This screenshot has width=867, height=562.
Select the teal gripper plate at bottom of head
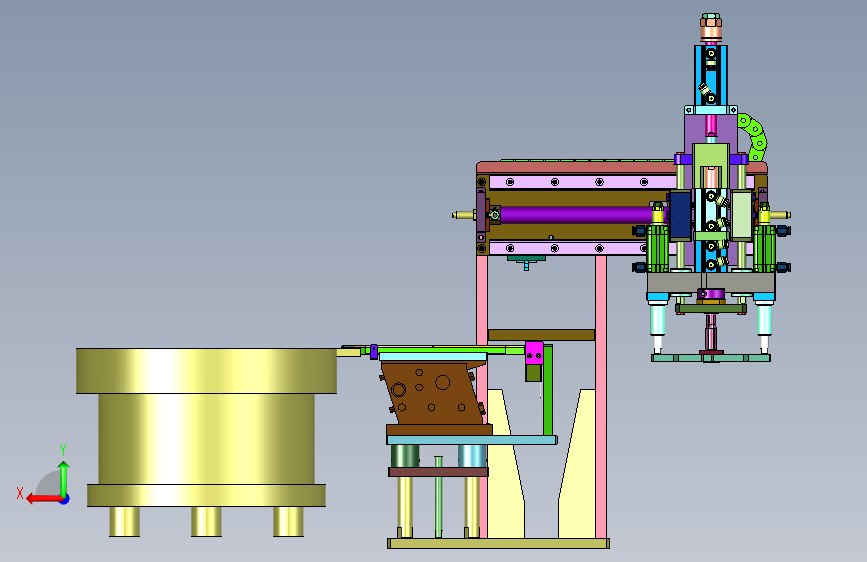tap(711, 358)
